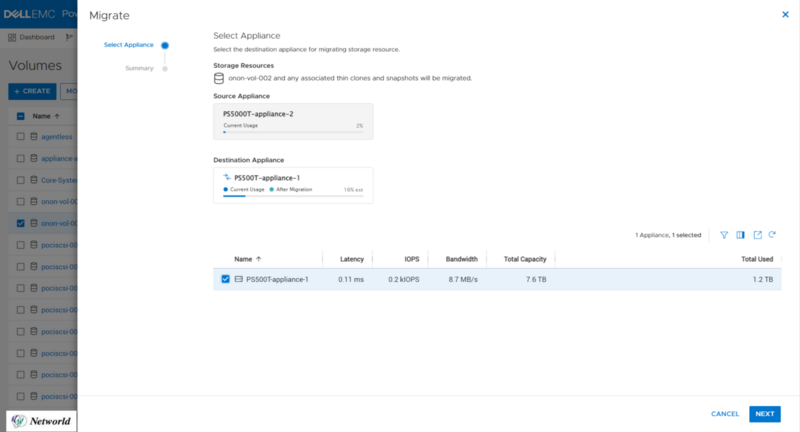Check the agentless volume checkbox
Image resolution: width=800 pixels, height=432 pixels.
pyautogui.click(x=20, y=137)
